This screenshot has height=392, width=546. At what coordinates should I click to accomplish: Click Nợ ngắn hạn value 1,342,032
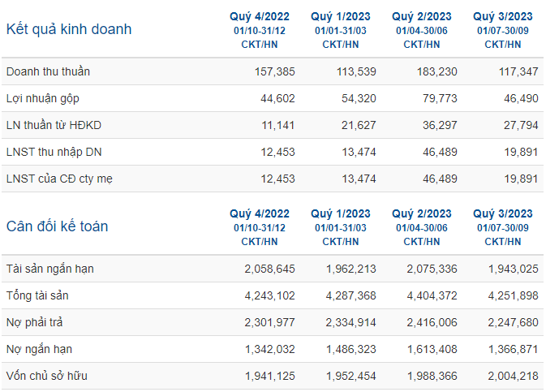[270, 350]
